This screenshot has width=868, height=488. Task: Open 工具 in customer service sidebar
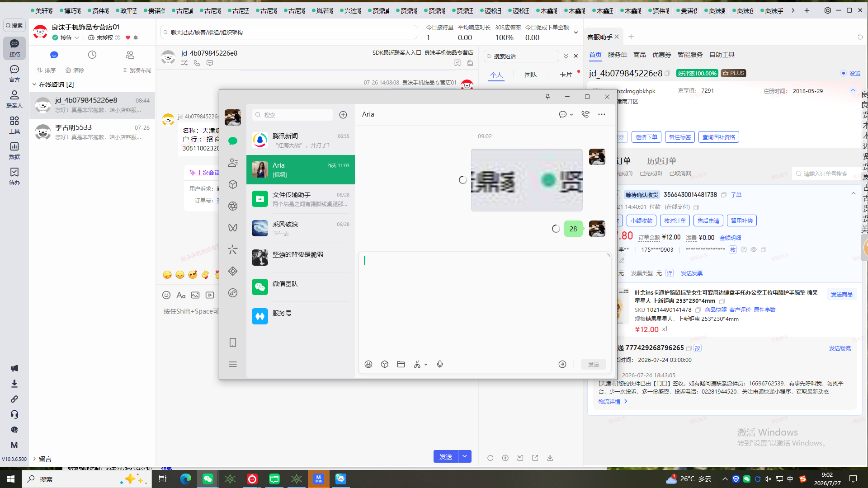pyautogui.click(x=14, y=125)
